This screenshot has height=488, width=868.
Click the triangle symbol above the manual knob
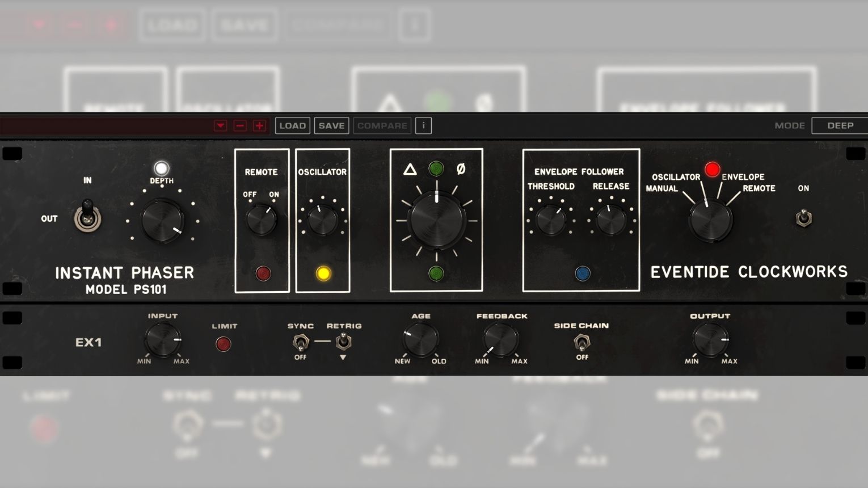(410, 169)
